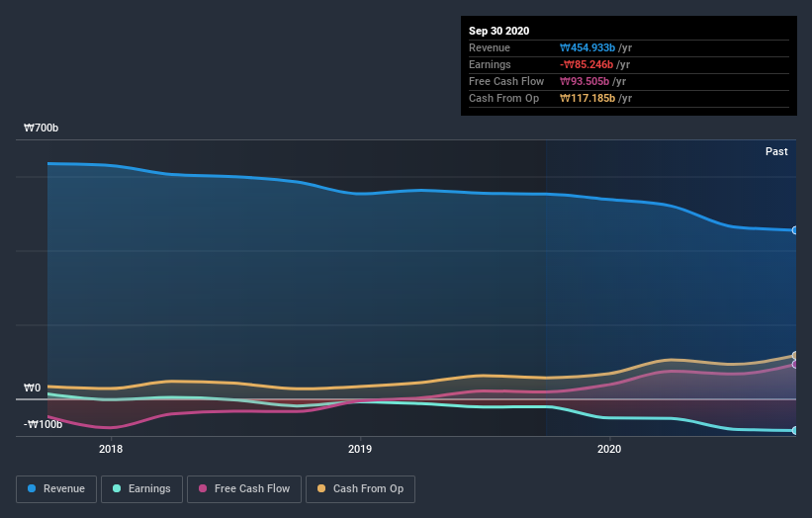Click the ₩93.505b free cash flow value
This screenshot has height=518, width=812.
[585, 82]
